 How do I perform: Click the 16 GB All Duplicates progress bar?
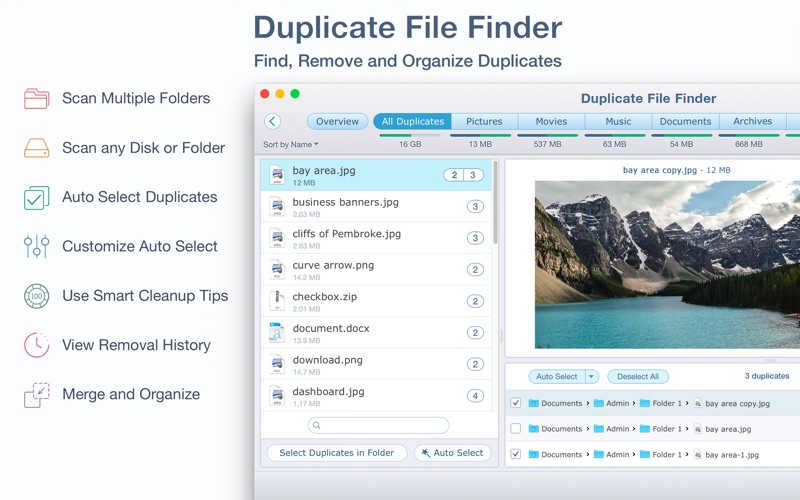(x=410, y=135)
